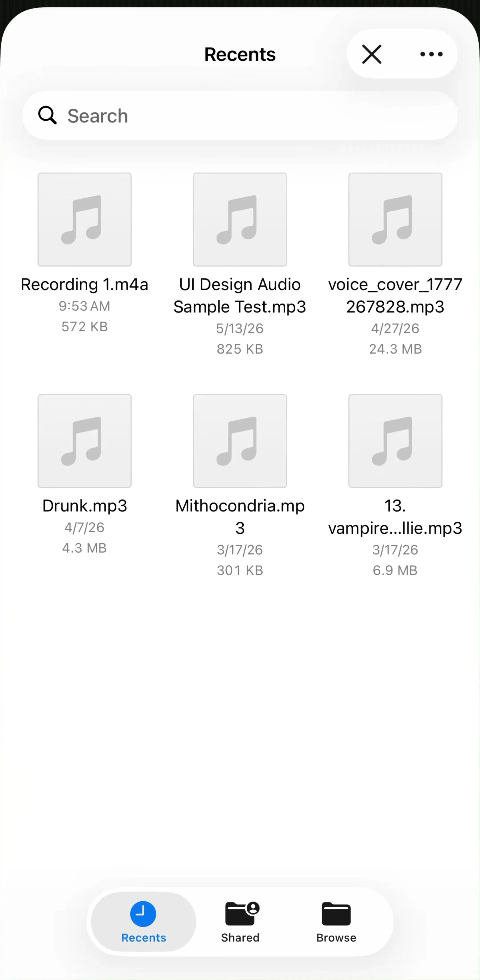Select the voice_cover_1777267828.mp3 thumbnail
The image size is (480, 980).
395,219
